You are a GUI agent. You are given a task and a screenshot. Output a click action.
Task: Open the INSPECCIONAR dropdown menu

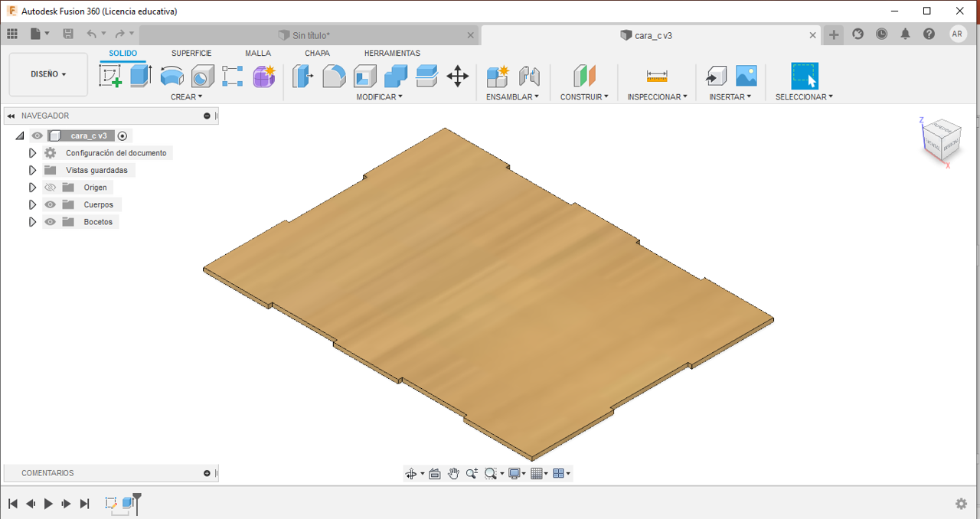point(657,97)
